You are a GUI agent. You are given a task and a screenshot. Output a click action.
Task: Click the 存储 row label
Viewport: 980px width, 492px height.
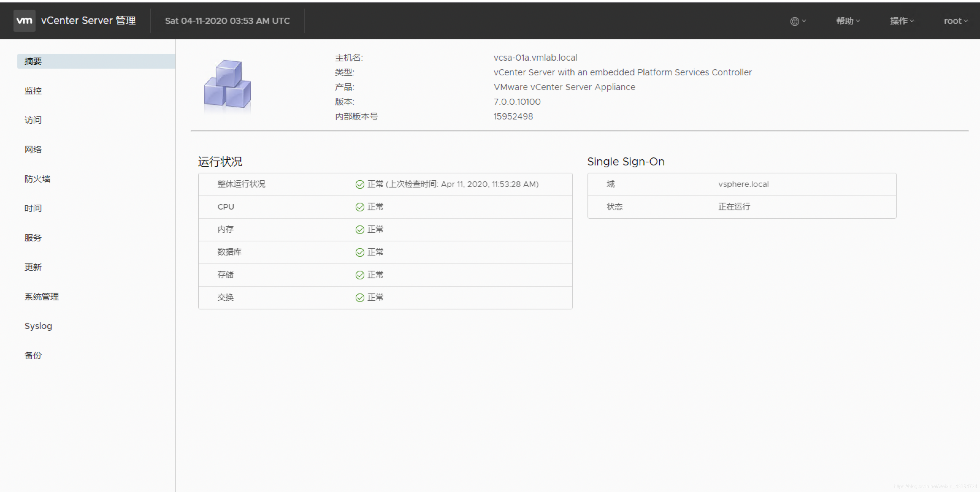coord(225,274)
